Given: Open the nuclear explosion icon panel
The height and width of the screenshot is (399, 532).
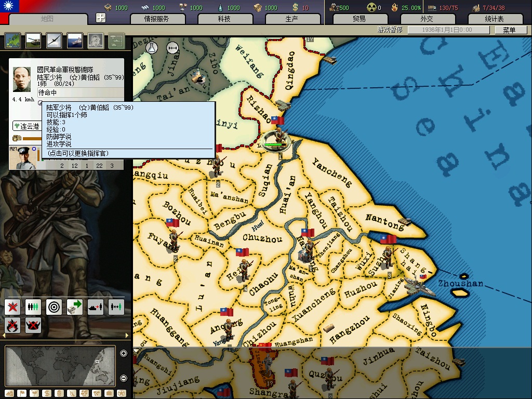Looking at the screenshot, I should (x=96, y=41).
